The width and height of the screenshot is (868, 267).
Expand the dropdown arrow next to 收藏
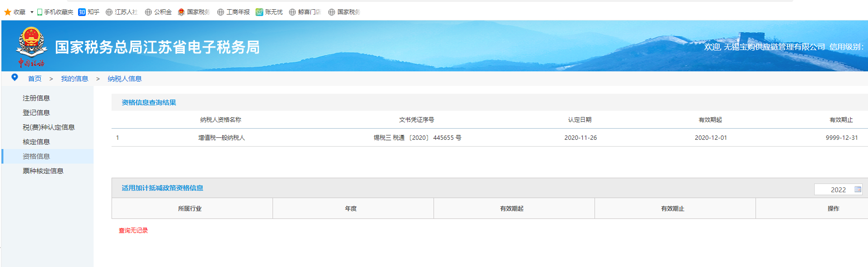pyautogui.click(x=32, y=12)
